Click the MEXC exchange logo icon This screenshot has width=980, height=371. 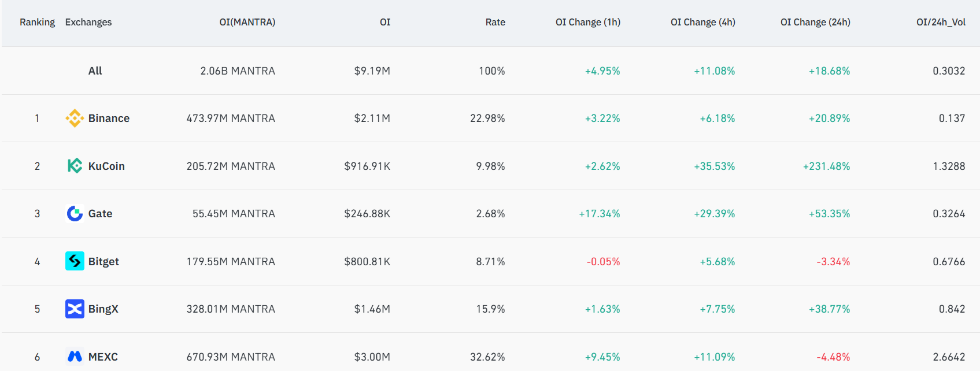pyautogui.click(x=75, y=357)
